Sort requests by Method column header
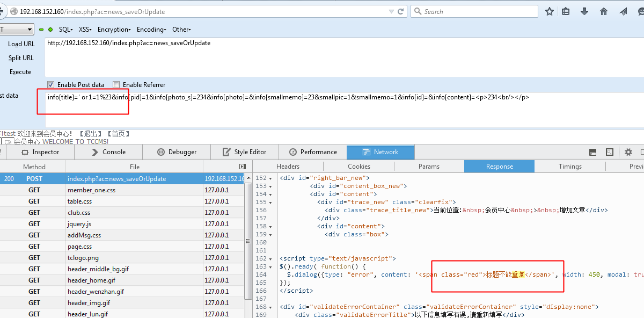The height and width of the screenshot is (318, 644). coord(34,167)
